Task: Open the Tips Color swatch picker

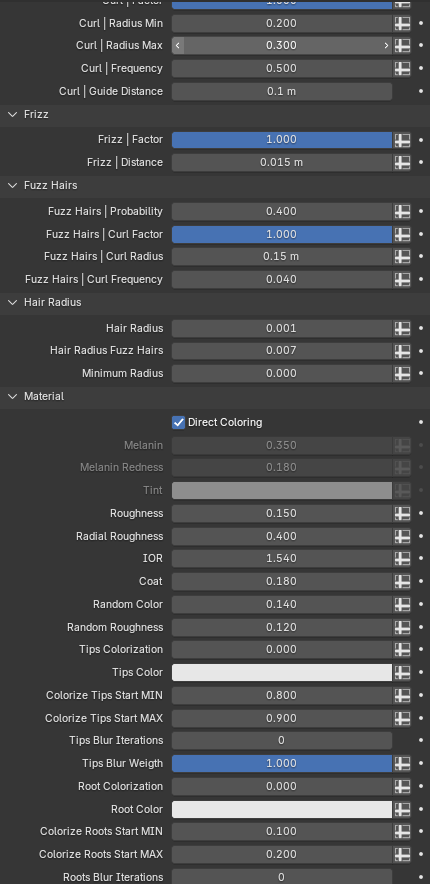Action: coord(282,673)
